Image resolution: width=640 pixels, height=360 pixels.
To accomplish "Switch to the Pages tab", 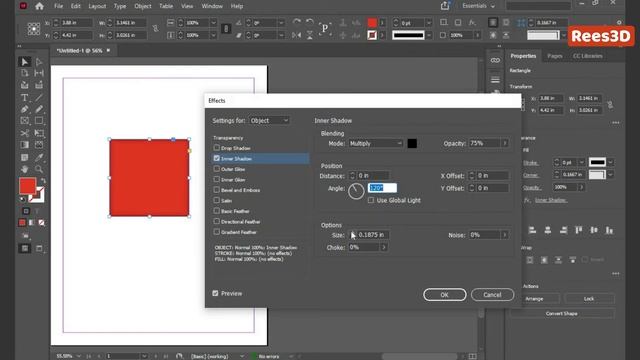I will (x=555, y=56).
